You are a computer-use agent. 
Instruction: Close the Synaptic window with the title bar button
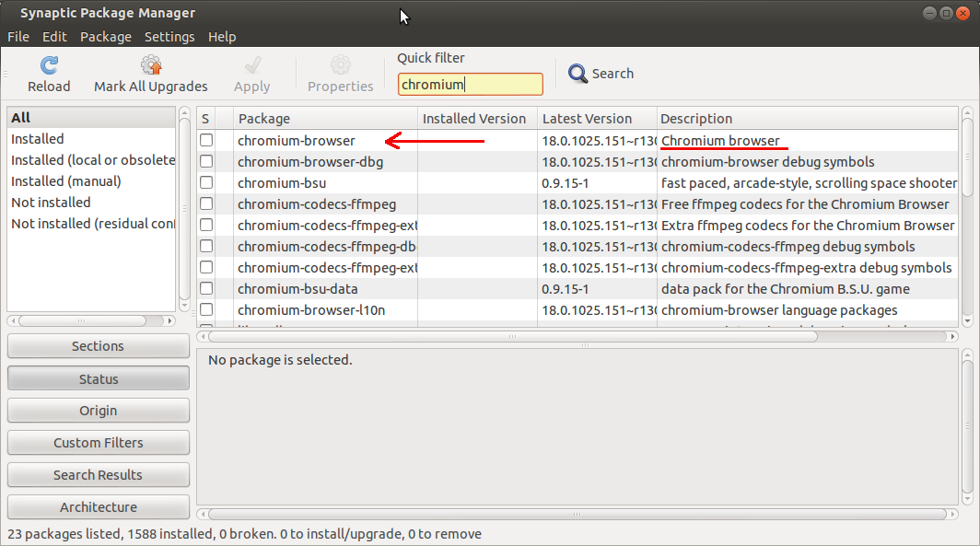tap(962, 13)
